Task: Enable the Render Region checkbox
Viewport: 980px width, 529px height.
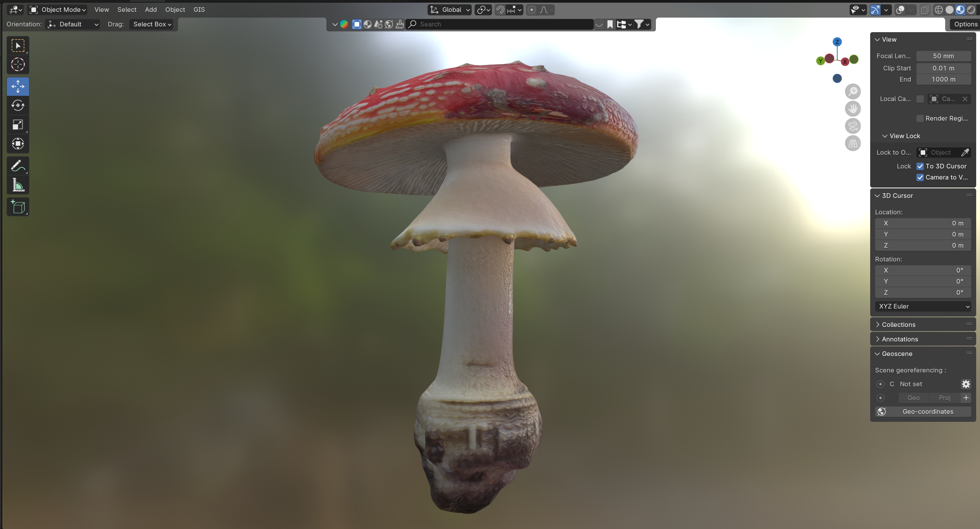Action: click(920, 118)
